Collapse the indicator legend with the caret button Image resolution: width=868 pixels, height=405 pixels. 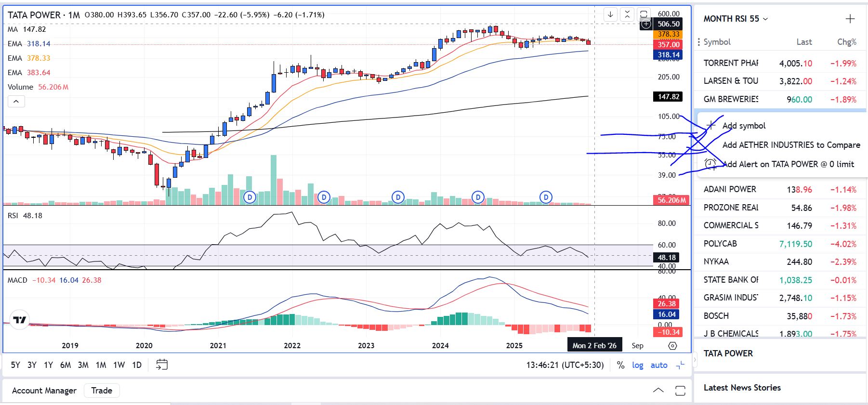coord(16,102)
